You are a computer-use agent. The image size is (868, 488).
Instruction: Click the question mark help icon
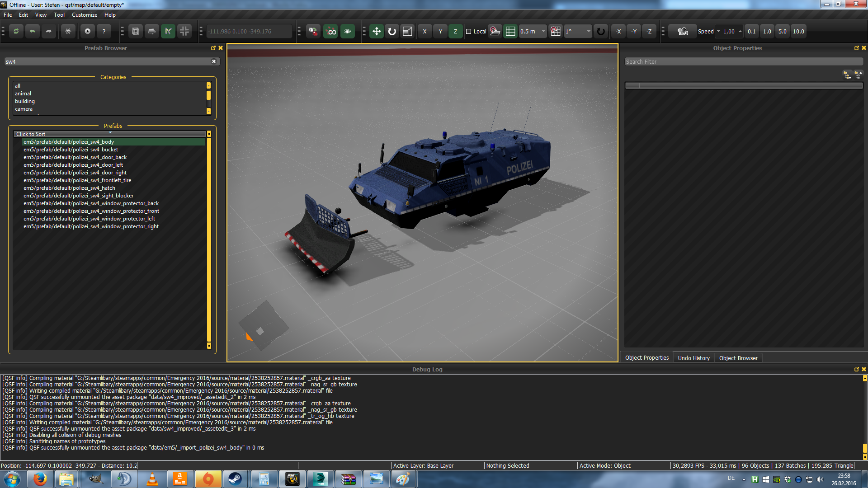coord(104,31)
